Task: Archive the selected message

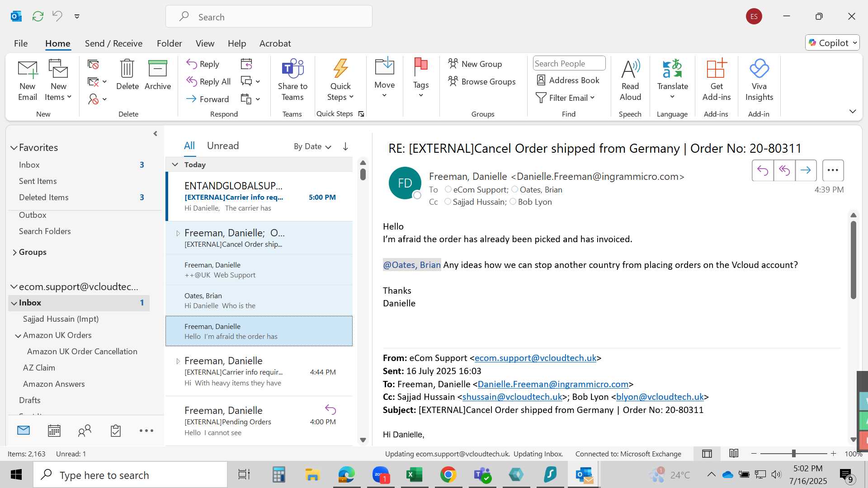Action: click(x=158, y=75)
